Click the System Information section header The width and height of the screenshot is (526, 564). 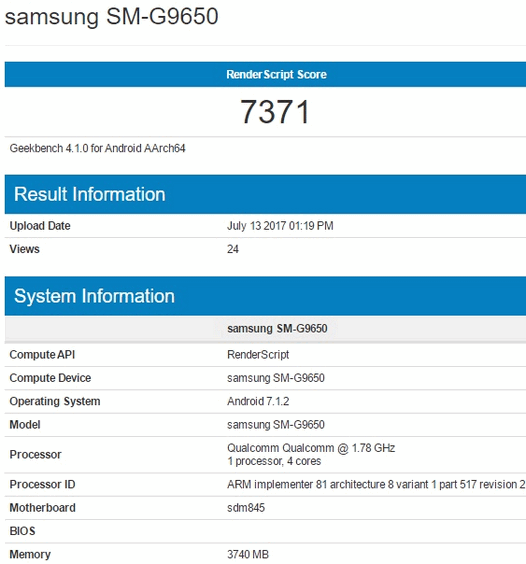265,296
